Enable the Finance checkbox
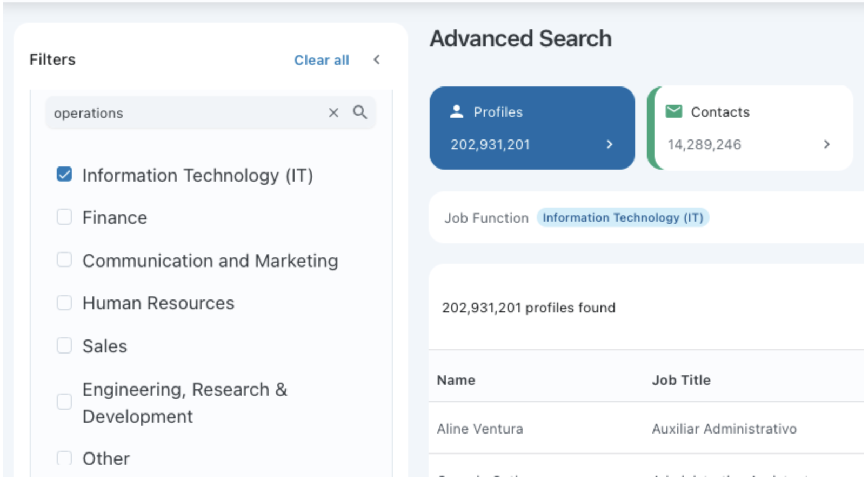868x480 pixels. [x=64, y=217]
